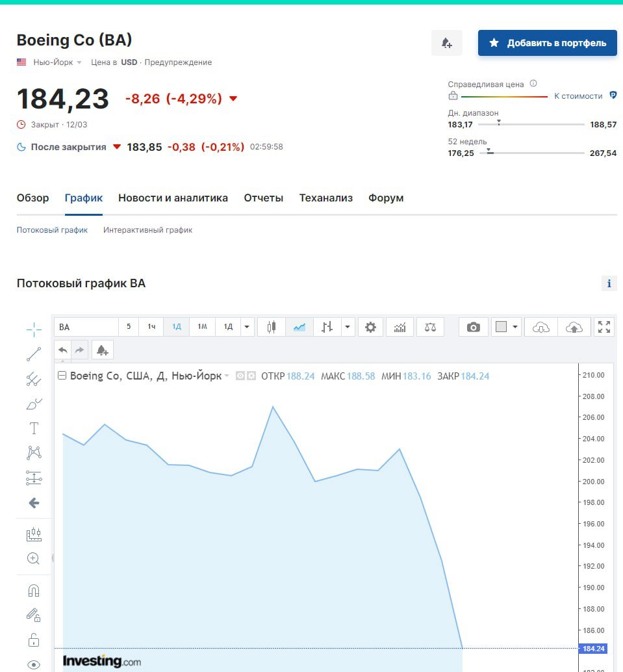Toggle lock all drawing tools padlock

coord(34,640)
